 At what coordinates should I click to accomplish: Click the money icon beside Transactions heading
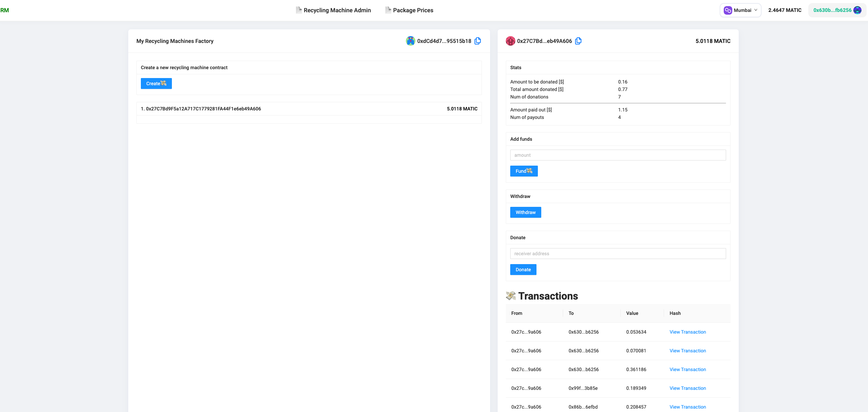coord(511,296)
